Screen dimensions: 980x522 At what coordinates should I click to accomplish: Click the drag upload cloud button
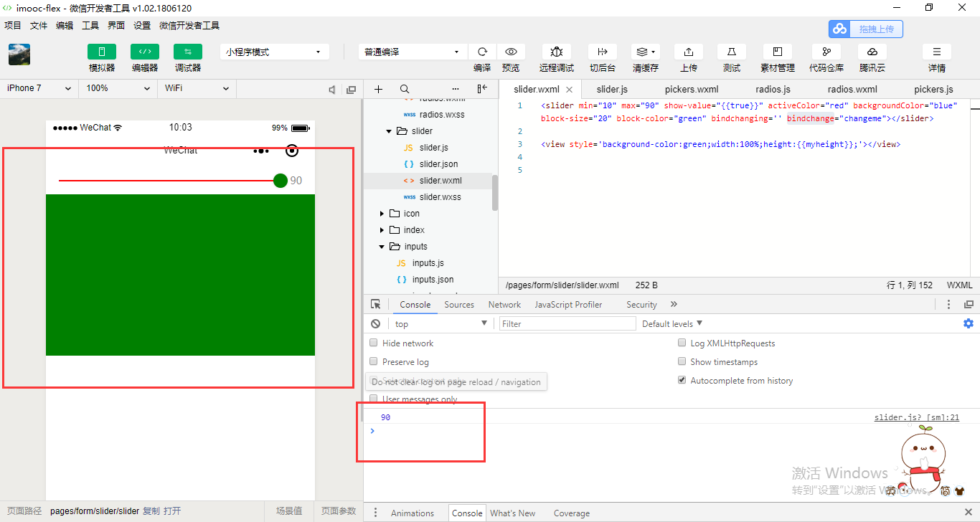866,29
